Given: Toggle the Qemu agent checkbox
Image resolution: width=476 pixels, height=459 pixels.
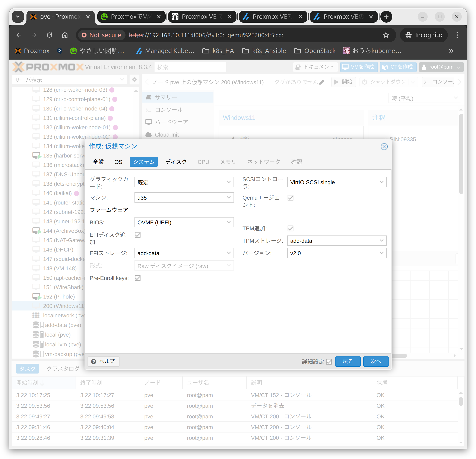Looking at the screenshot, I should [x=290, y=198].
